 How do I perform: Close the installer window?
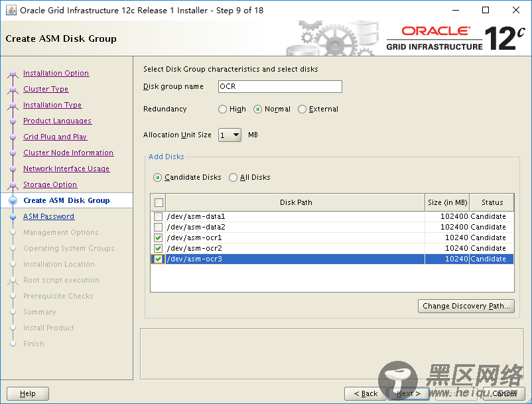pyautogui.click(x=516, y=10)
